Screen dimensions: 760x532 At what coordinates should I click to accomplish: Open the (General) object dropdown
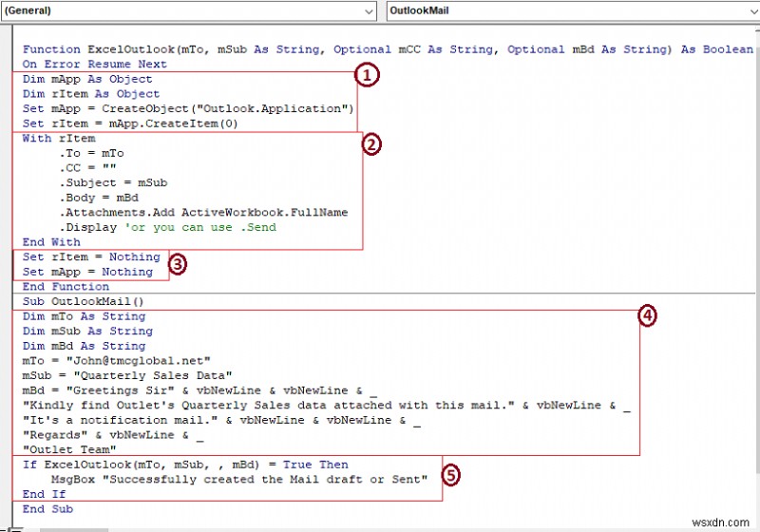pos(188,10)
